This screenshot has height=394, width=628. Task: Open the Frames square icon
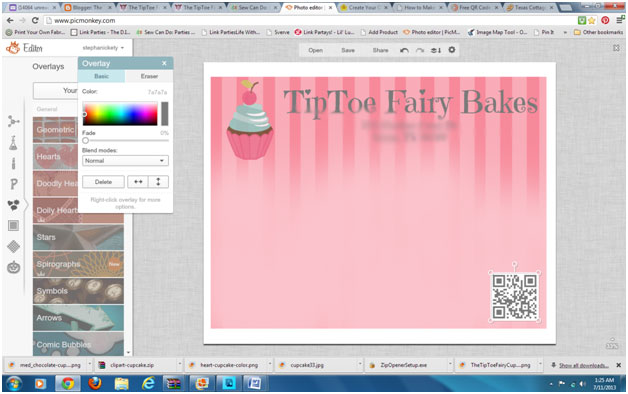tap(13, 226)
